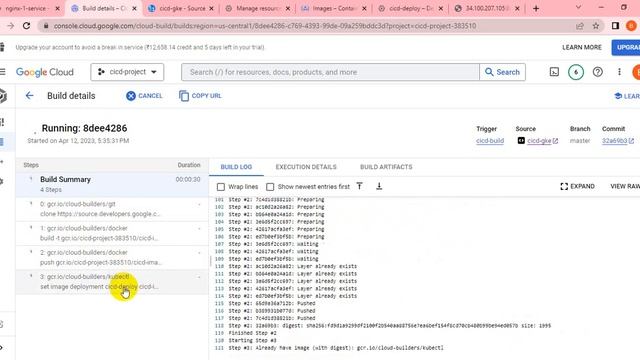Toggle browser side panel icon
This screenshot has width=640, height=360.
click(x=615, y=26)
